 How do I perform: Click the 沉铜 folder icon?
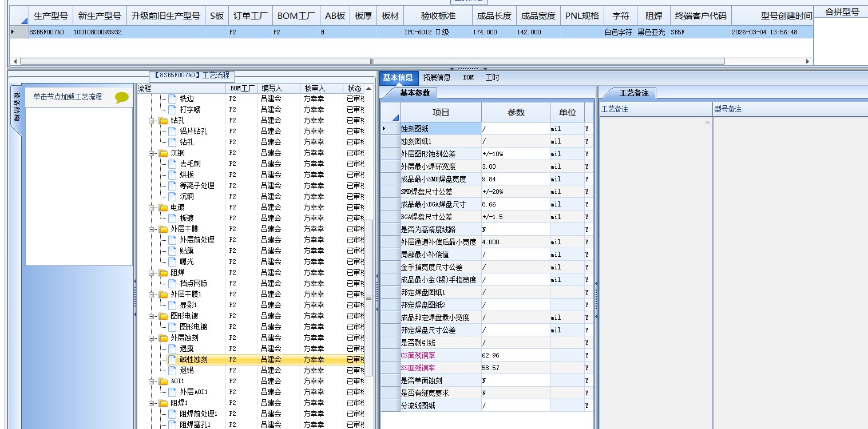tap(163, 153)
